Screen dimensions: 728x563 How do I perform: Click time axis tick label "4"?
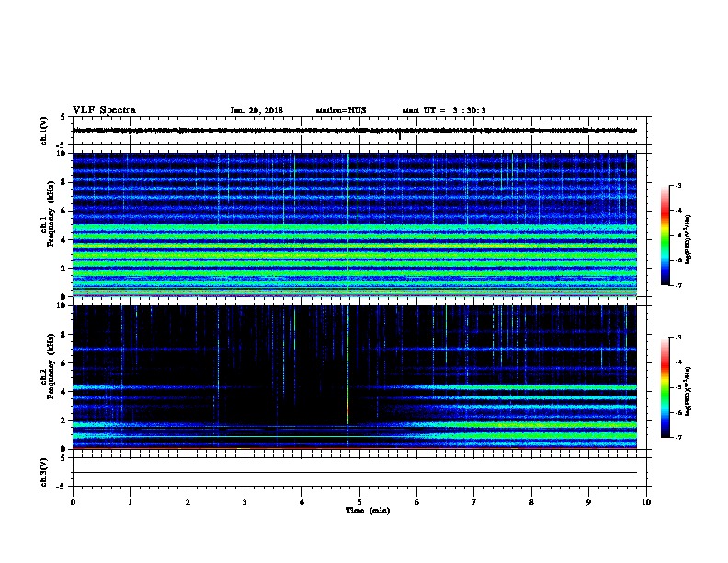click(302, 502)
